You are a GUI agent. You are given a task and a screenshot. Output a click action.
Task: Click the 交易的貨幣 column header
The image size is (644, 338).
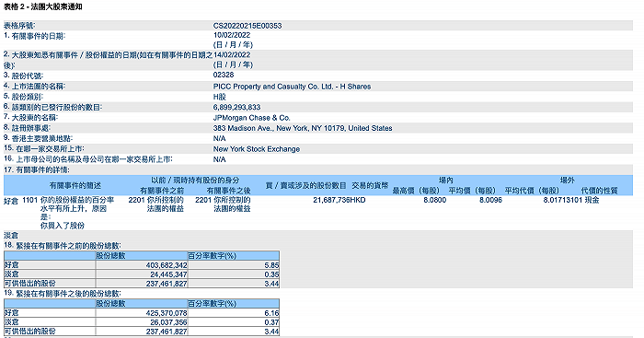370,185
